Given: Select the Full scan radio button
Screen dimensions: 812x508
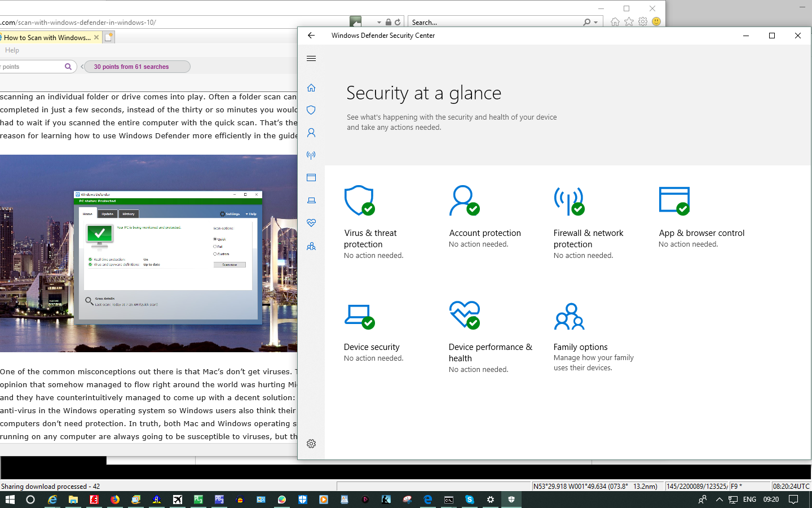Looking at the screenshot, I should [215, 247].
